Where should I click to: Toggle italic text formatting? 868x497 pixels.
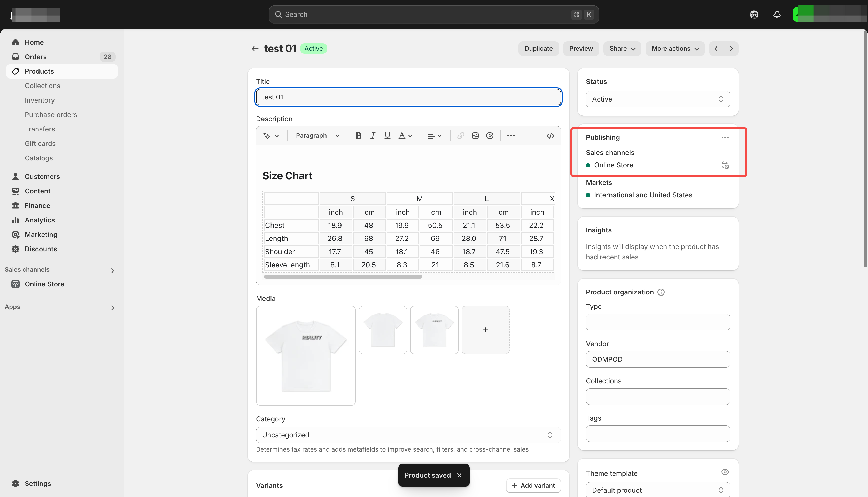coord(373,136)
